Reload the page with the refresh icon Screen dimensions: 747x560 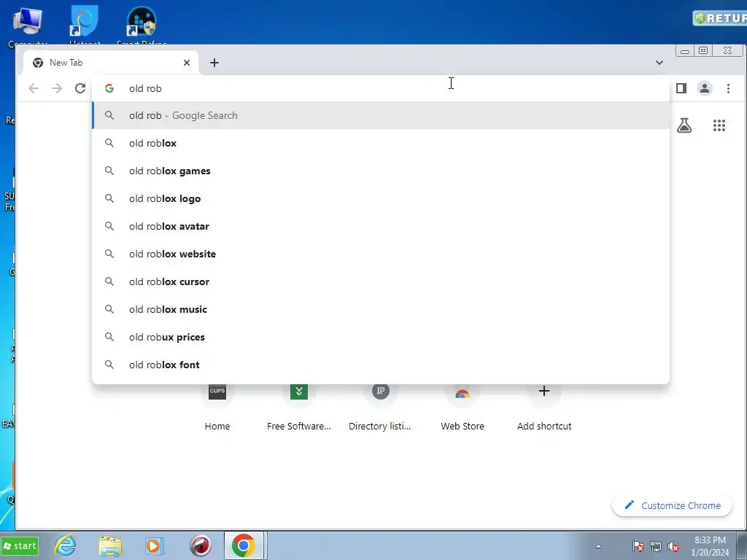(x=80, y=88)
